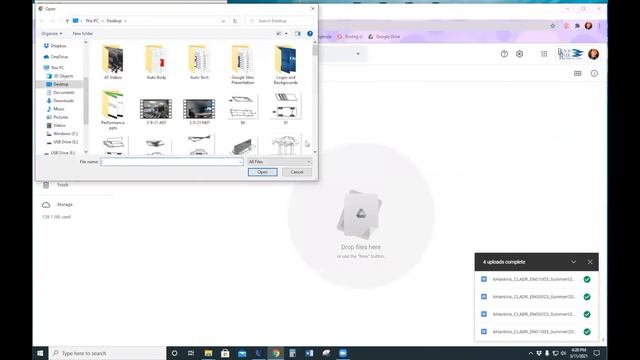
Task: Open Mail app from taskbar
Action: pyautogui.click(x=242, y=353)
